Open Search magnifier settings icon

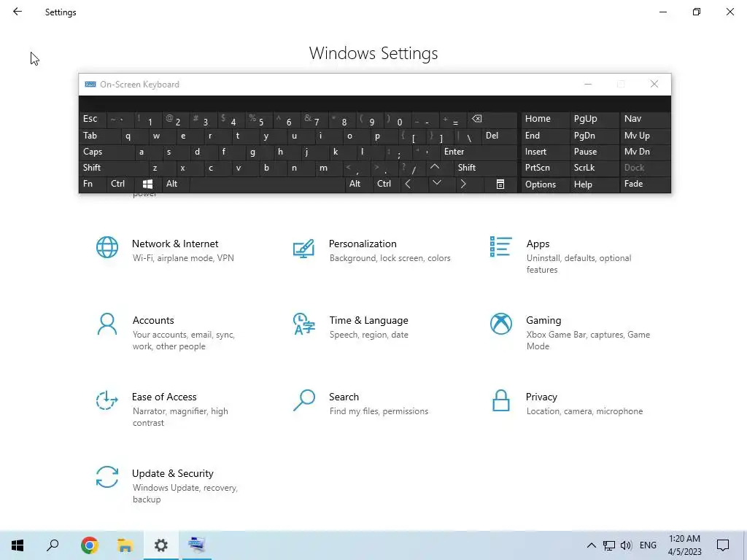pyautogui.click(x=304, y=400)
